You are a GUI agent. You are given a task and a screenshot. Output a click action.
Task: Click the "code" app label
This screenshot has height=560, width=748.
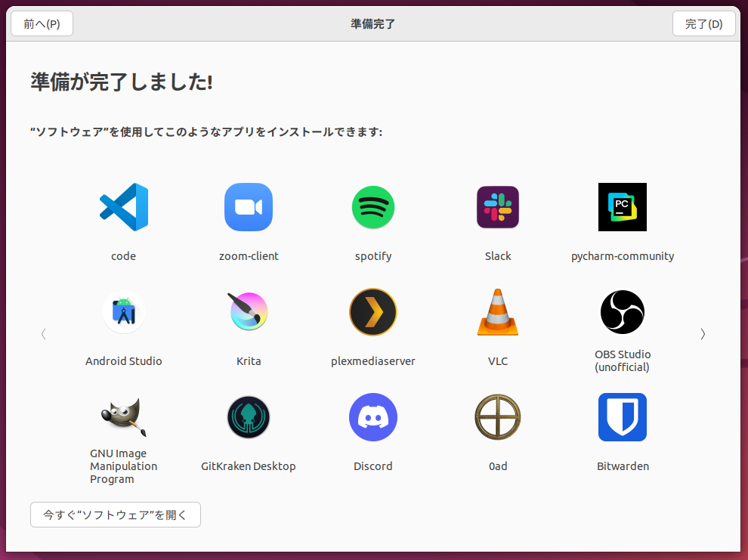(124, 256)
